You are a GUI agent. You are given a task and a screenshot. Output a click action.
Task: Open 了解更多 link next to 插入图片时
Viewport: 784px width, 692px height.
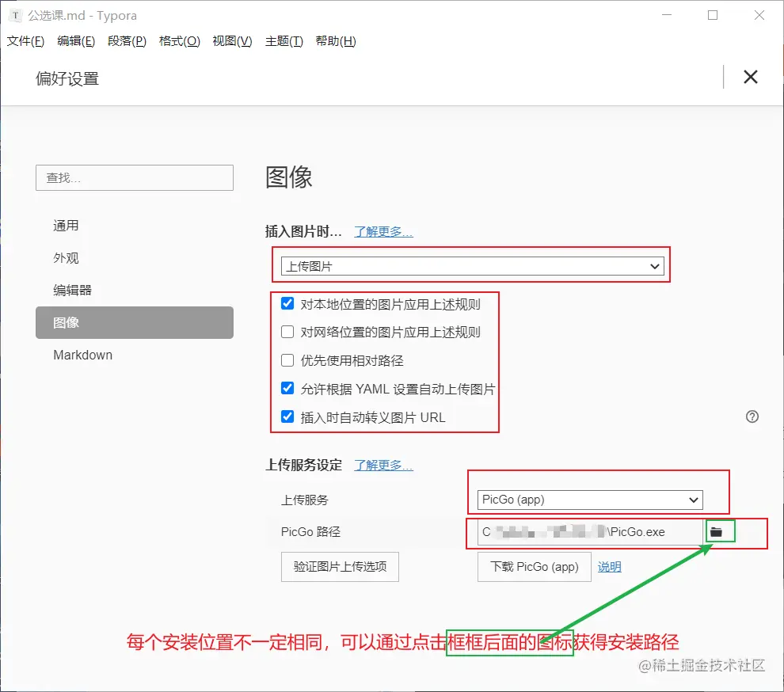(x=383, y=231)
